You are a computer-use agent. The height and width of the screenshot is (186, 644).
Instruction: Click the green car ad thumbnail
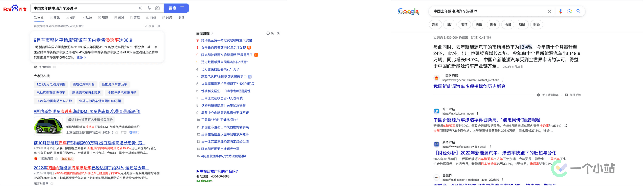point(48,126)
